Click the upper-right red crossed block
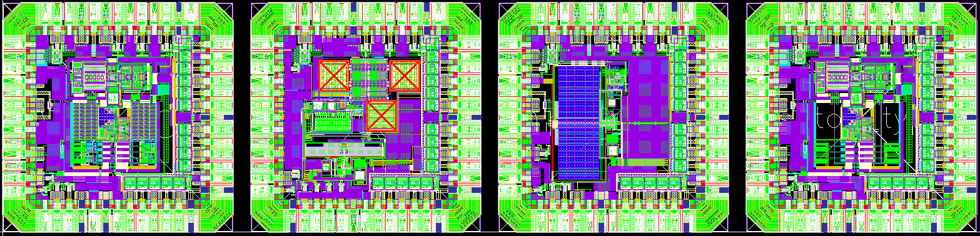Image resolution: width=980 pixels, height=236 pixels. coord(404,76)
